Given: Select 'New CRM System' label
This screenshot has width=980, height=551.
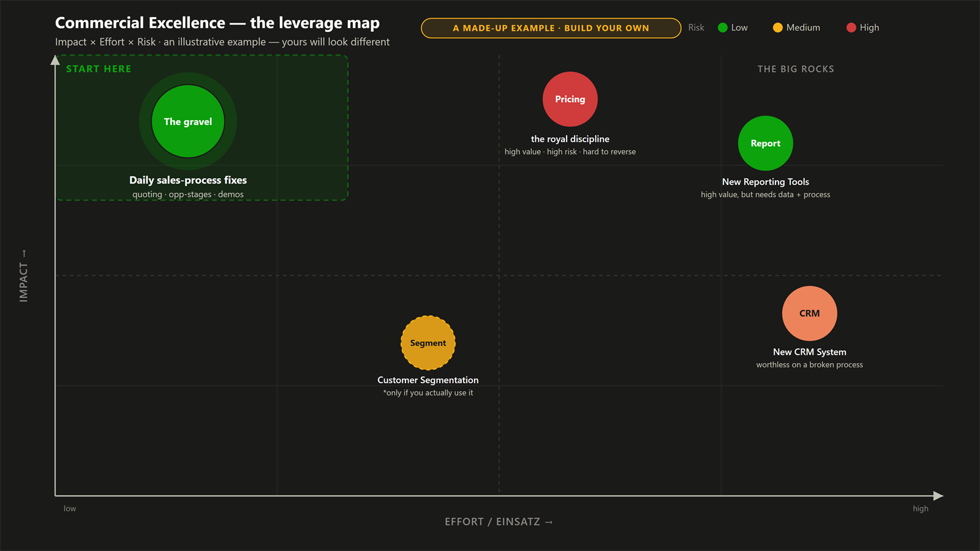Looking at the screenshot, I should tap(810, 352).
